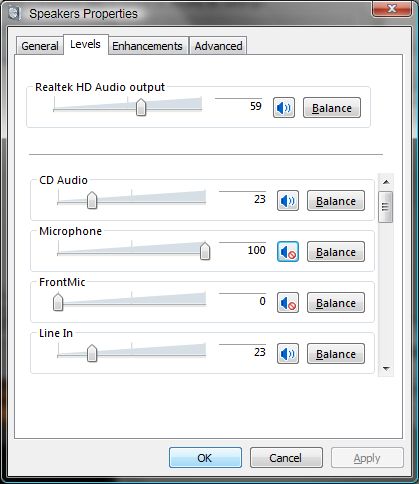419x484 pixels.
Task: Open Balance for CD Audio
Action: click(336, 201)
